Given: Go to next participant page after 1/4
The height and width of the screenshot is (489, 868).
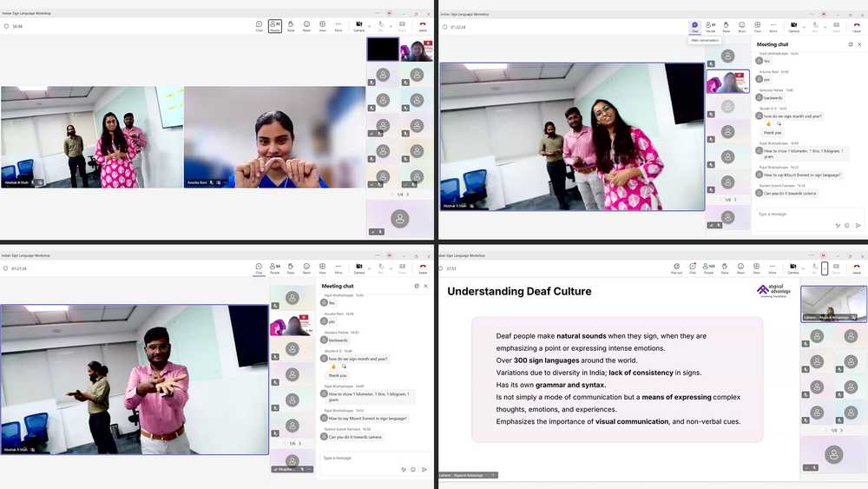Looking at the screenshot, I should tap(408, 195).
